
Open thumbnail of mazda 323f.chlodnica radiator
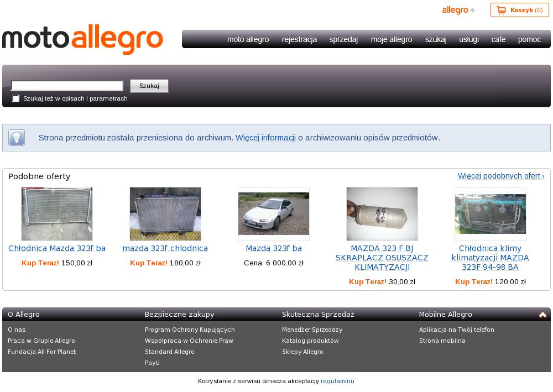(x=165, y=213)
